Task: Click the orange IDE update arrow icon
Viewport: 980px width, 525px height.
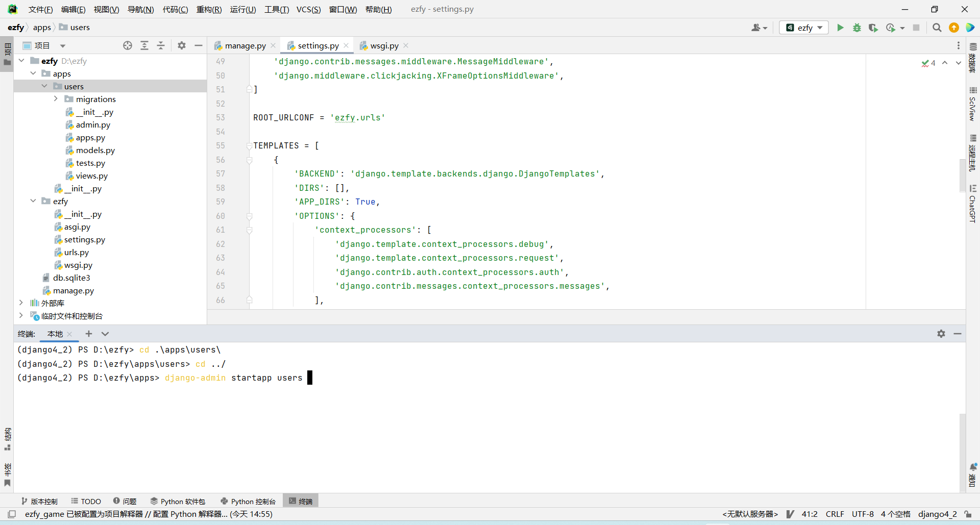Action: pyautogui.click(x=954, y=28)
